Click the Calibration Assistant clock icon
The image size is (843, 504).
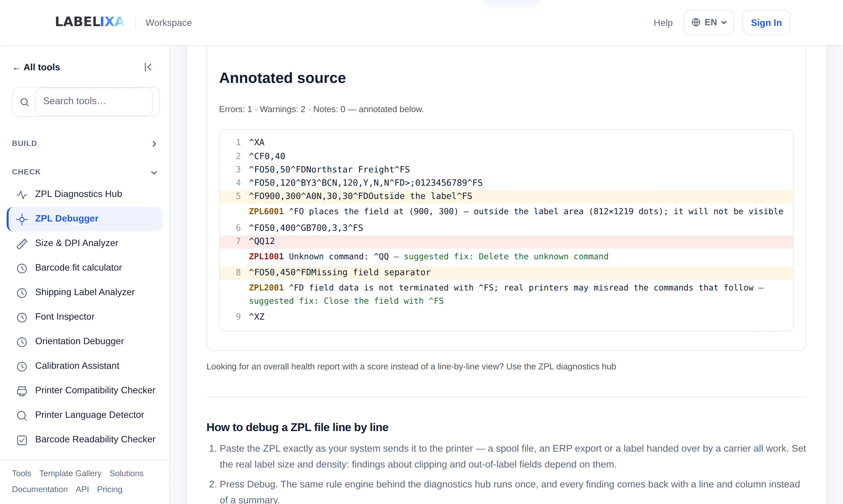(x=22, y=366)
